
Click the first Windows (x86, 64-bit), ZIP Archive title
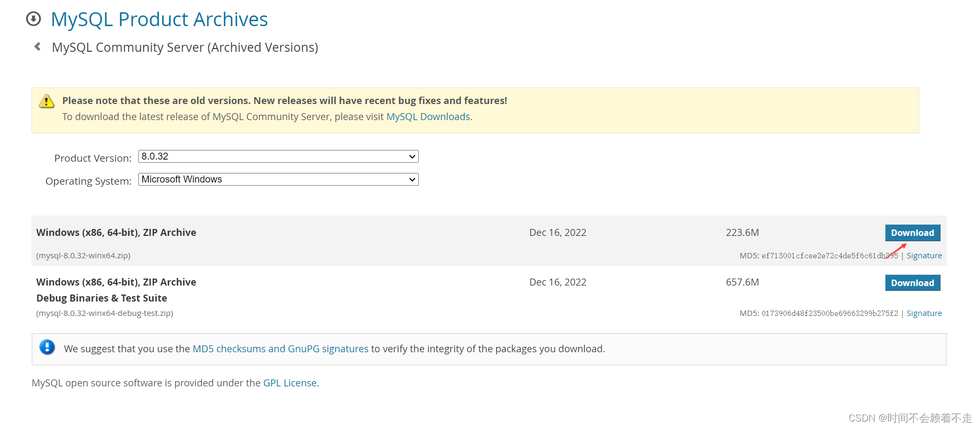point(116,233)
